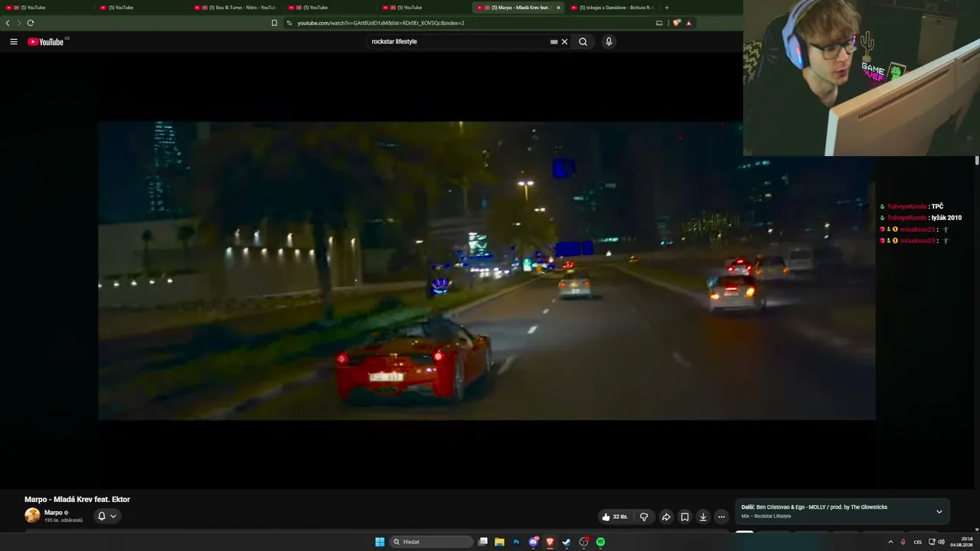Open Brave Rewards triangle icon
980x551 pixels.
pyautogui.click(x=688, y=23)
